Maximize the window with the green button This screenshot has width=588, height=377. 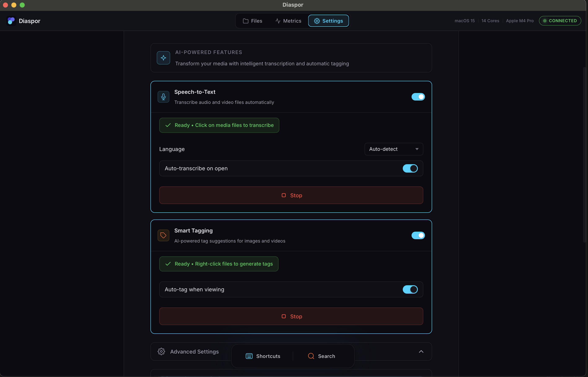[x=22, y=5]
